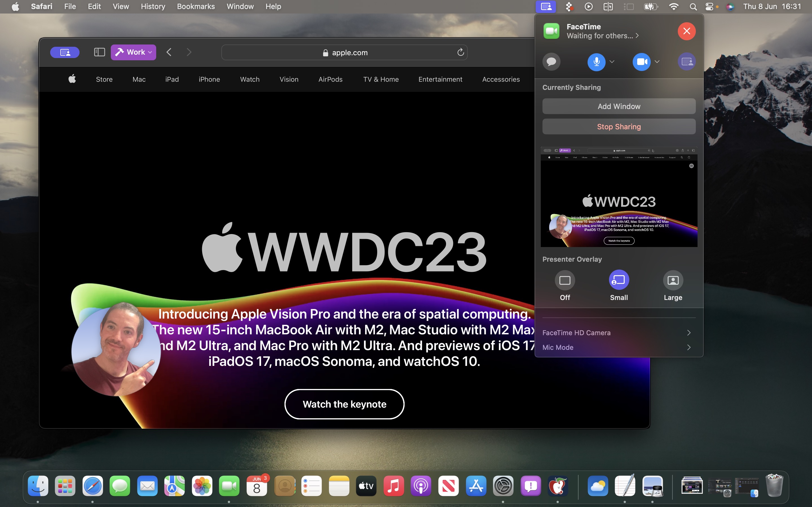Click the FaceTime app icon in panel
Image resolution: width=812 pixels, height=507 pixels.
[552, 30]
